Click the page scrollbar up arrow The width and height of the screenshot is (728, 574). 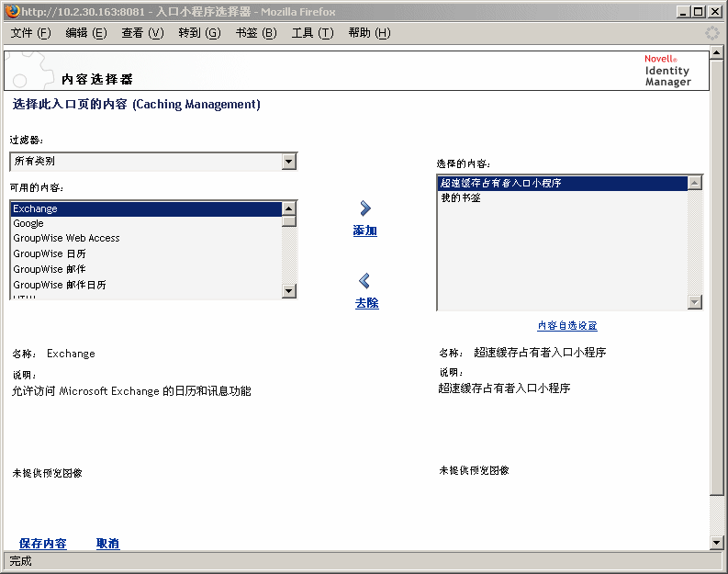click(716, 52)
